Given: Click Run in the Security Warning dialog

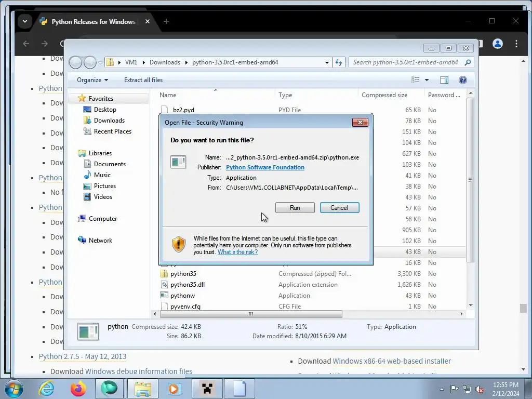Looking at the screenshot, I should pos(295,208).
